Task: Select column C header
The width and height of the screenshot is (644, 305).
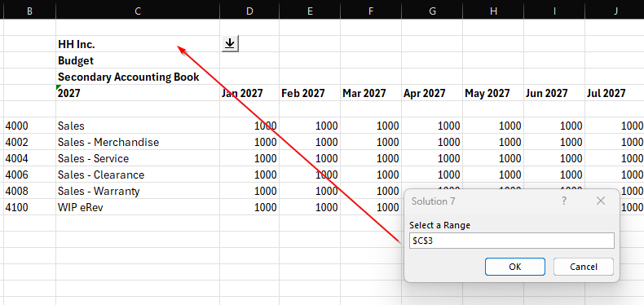Action: coord(138,11)
